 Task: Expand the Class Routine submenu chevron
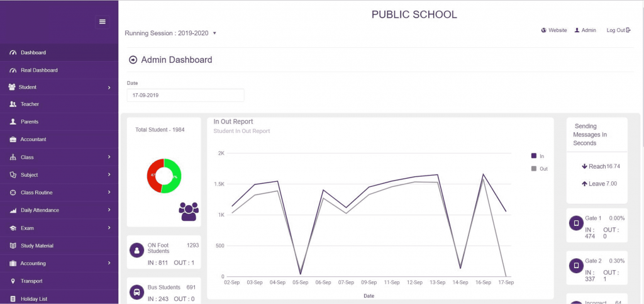tap(109, 192)
